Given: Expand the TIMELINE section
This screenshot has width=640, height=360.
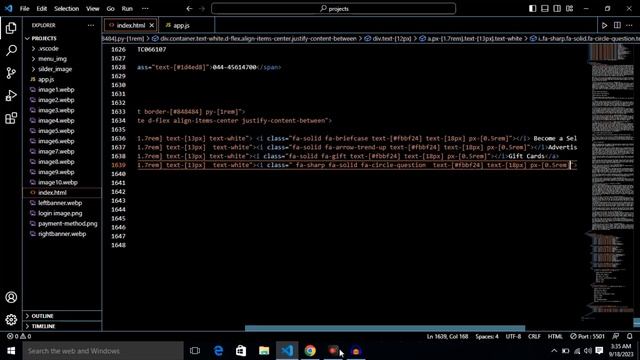Looking at the screenshot, I should click(43, 326).
